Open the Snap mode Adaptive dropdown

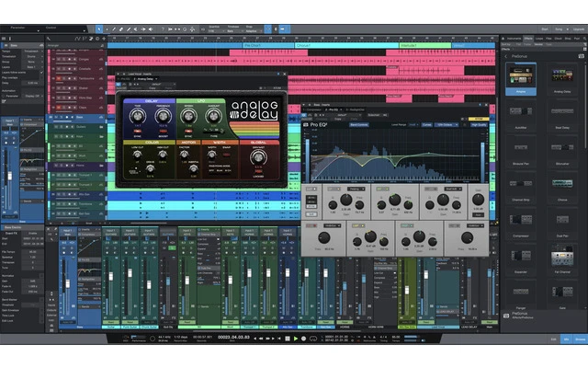point(254,31)
